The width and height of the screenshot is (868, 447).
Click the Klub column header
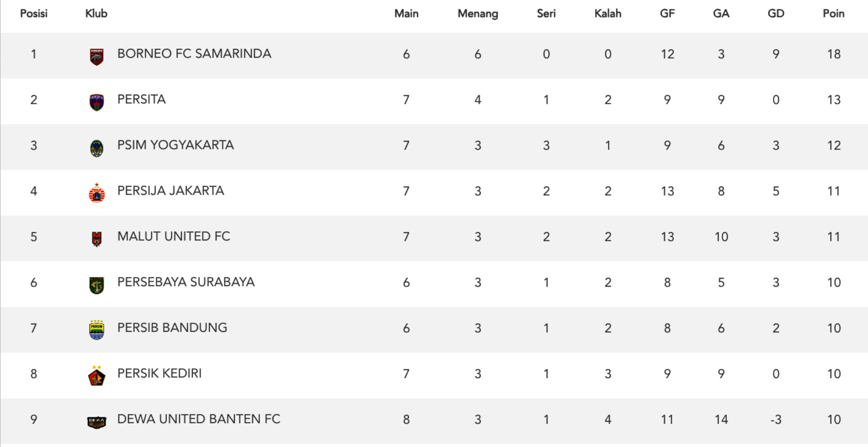[x=96, y=14]
